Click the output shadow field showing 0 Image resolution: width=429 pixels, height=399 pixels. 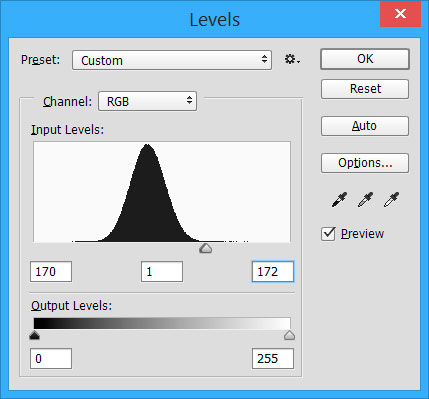51,359
